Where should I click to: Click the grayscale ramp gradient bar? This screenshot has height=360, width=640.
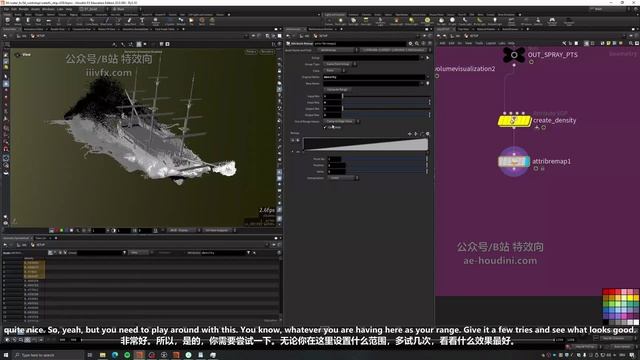(366, 144)
